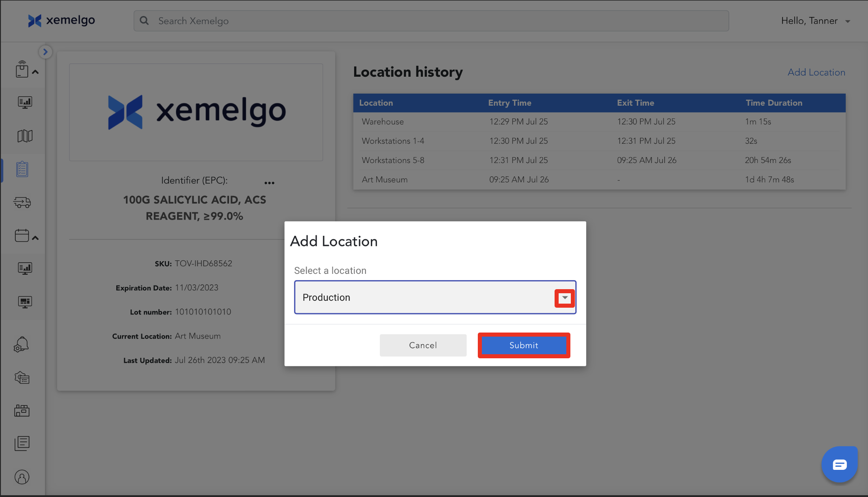The image size is (868, 497).
Task: Click the Time Duration column header
Action: coord(774,103)
